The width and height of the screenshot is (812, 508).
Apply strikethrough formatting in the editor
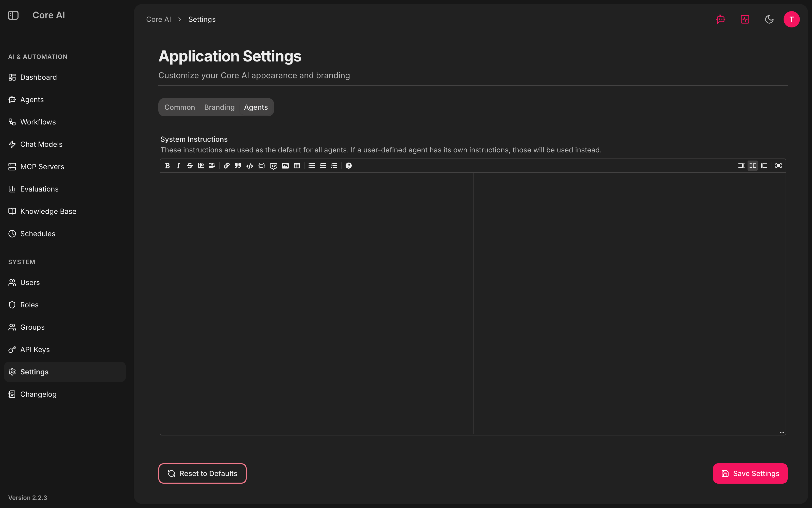[190, 166]
